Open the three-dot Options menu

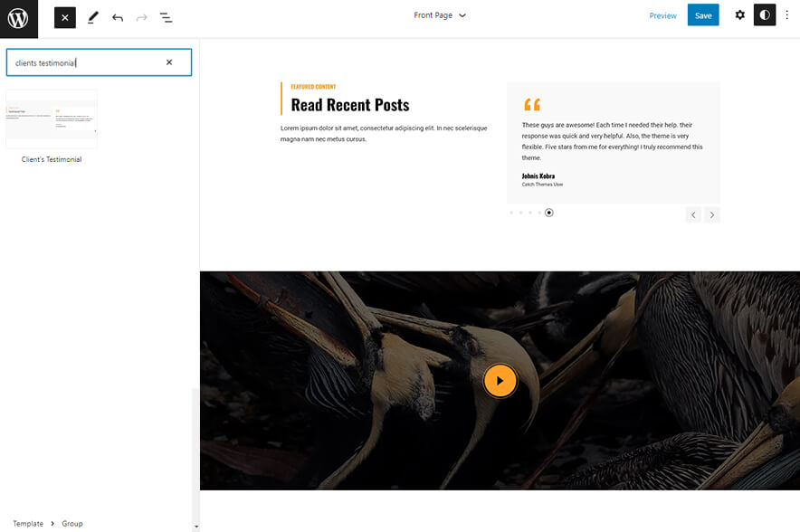click(x=786, y=15)
